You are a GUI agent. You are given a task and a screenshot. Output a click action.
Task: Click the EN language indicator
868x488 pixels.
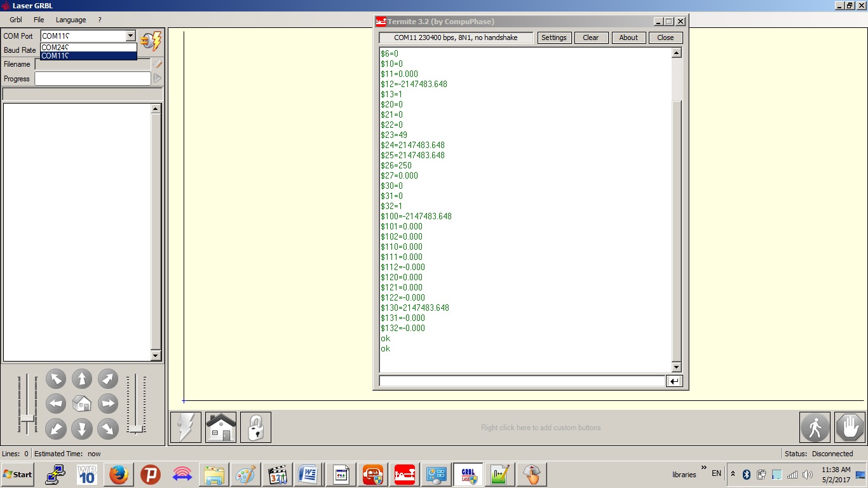tap(716, 473)
